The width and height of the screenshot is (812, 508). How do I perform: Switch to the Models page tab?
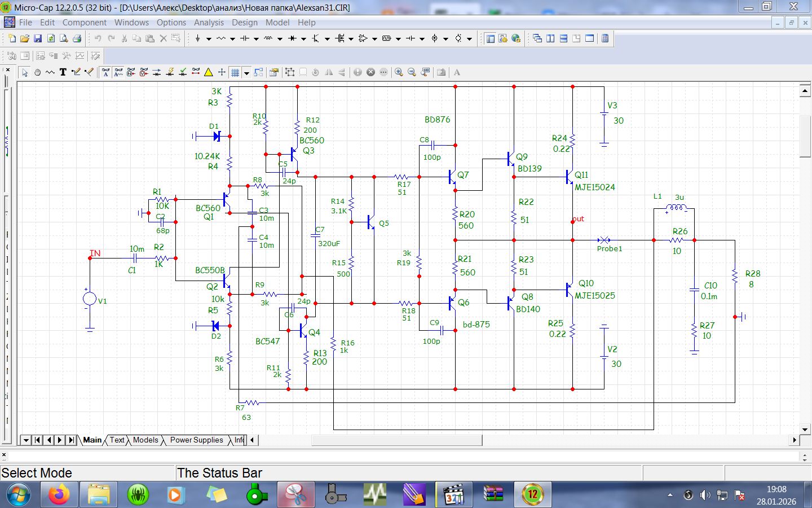tap(145, 440)
